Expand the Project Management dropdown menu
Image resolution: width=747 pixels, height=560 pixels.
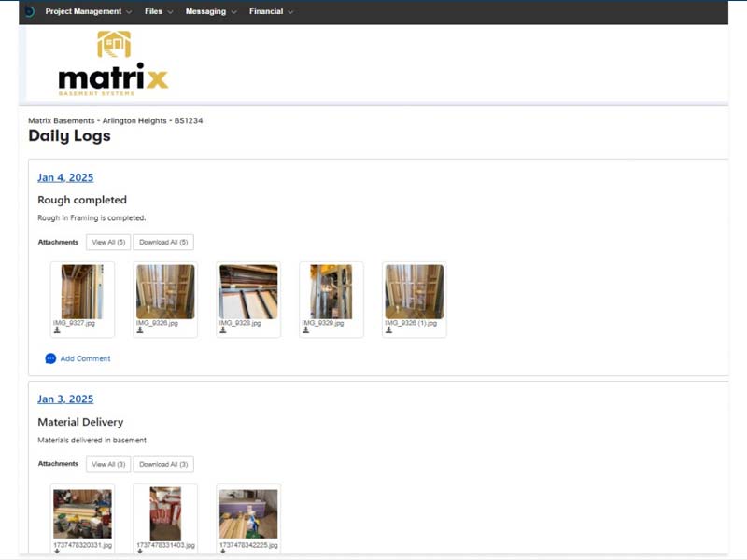pyautogui.click(x=89, y=12)
